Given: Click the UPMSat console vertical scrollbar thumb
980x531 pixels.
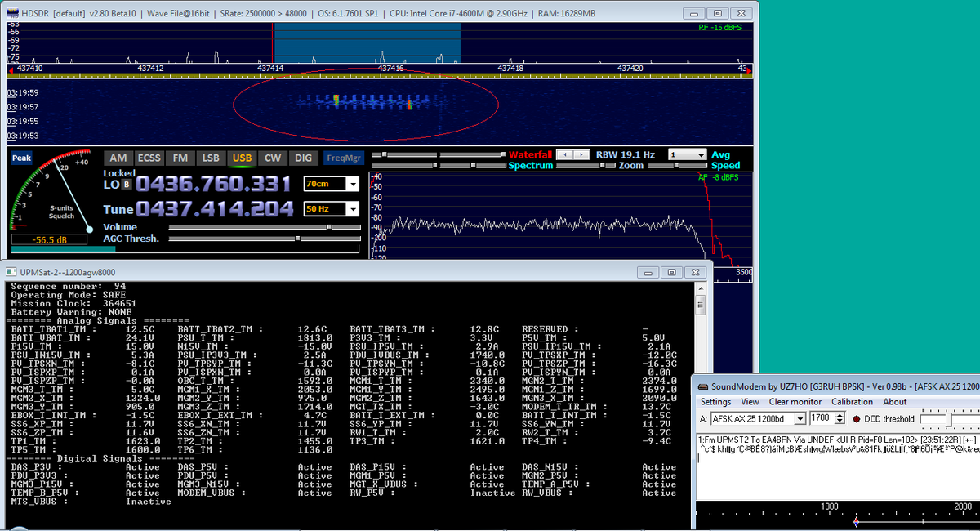Looking at the screenshot, I should click(x=701, y=305).
